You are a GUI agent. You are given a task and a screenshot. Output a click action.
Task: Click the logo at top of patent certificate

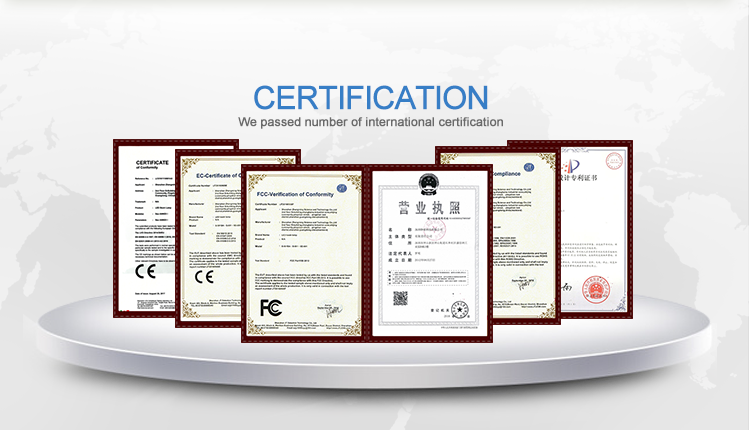[x=571, y=166]
